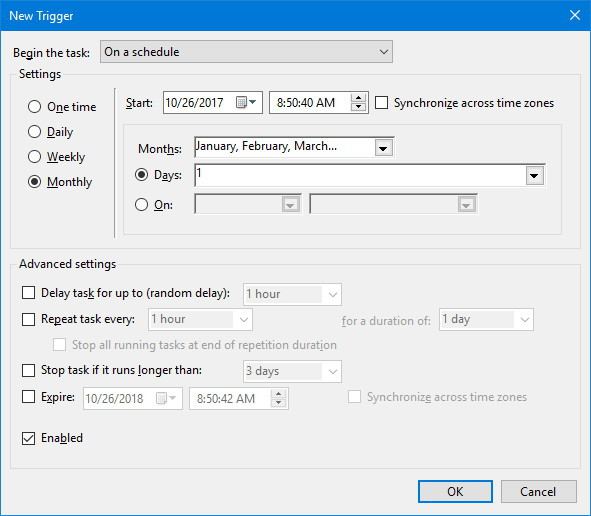Click the Cancel button

pyautogui.click(x=539, y=492)
